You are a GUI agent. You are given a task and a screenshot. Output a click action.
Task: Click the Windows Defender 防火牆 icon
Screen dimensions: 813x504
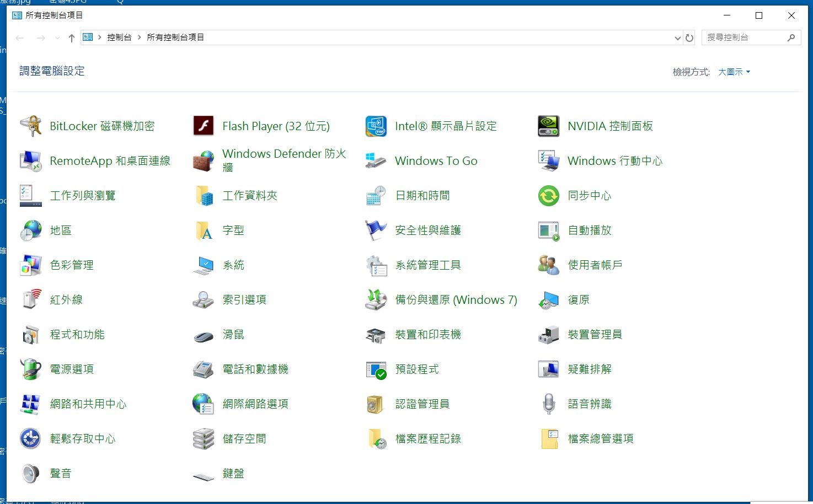203,160
